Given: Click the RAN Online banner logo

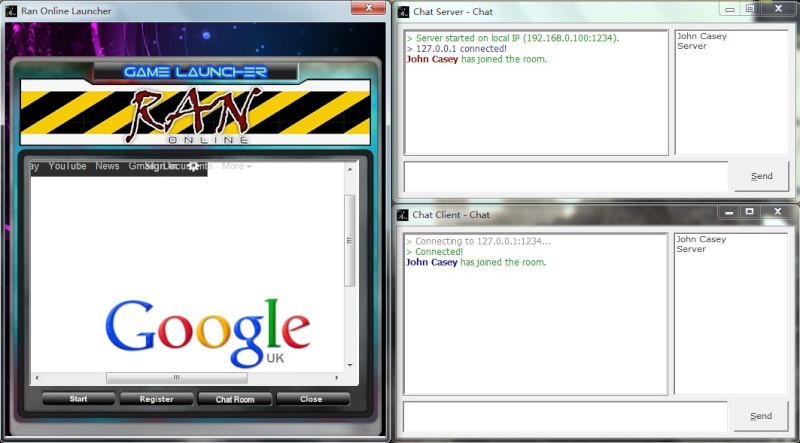Looking at the screenshot, I should click(194, 116).
